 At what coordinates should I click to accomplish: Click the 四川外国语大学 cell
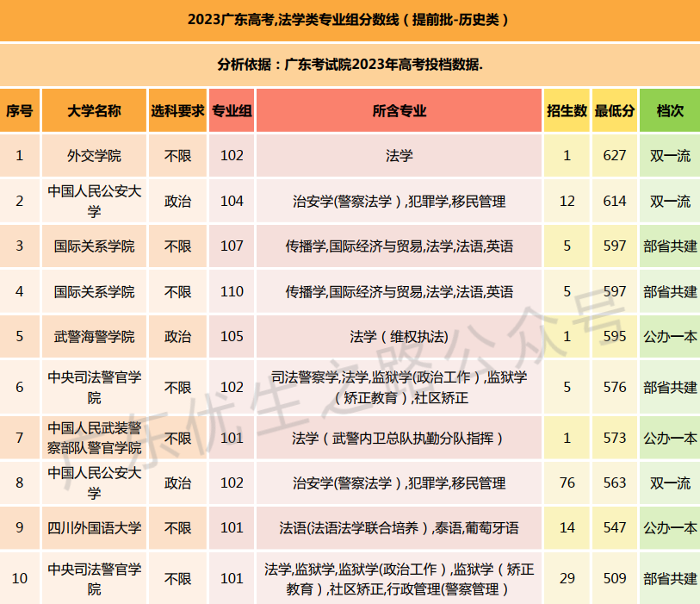94,528
